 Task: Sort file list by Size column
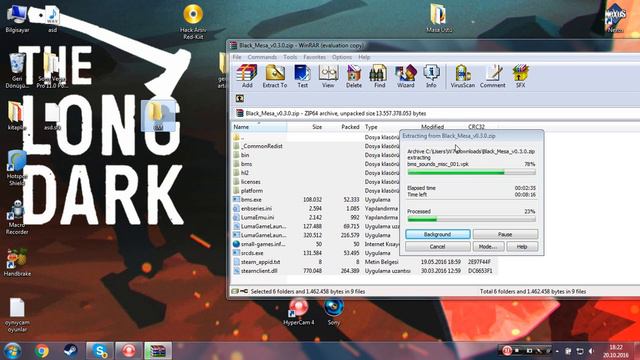point(306,127)
